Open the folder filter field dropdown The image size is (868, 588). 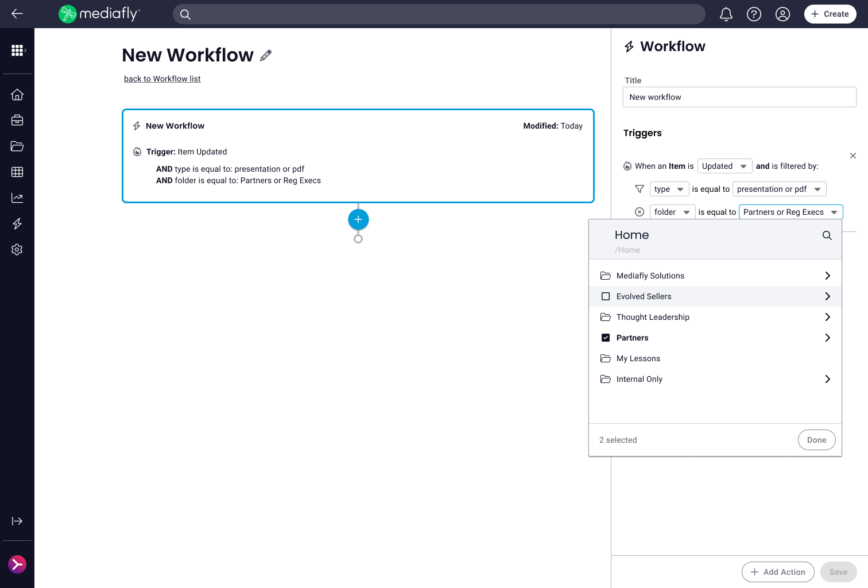coord(672,212)
